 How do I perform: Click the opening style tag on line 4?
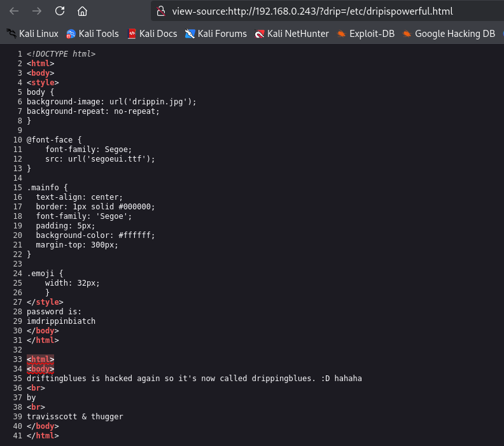[43, 83]
